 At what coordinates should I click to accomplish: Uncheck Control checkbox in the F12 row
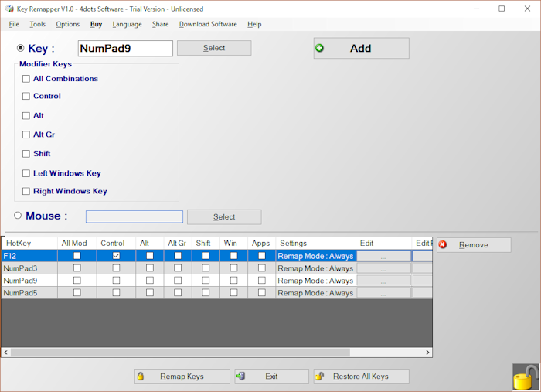pyautogui.click(x=116, y=256)
